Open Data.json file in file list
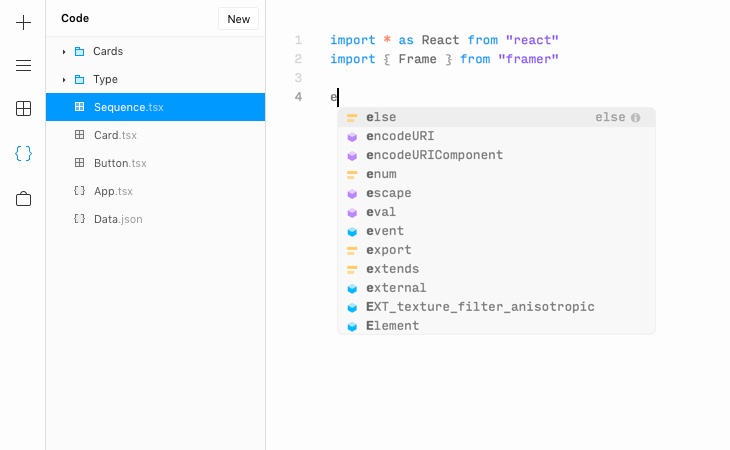This screenshot has height=450, width=730. (x=118, y=219)
